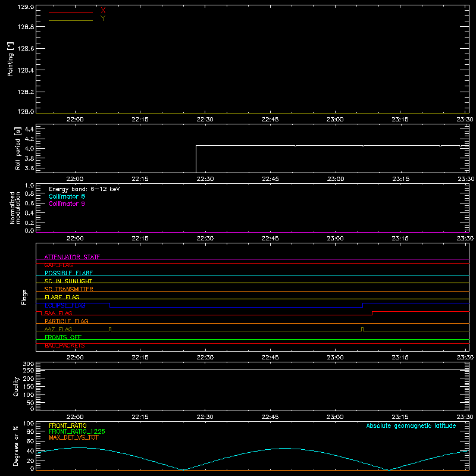
Task: Click the Roll period [s] axis title
Action: (x=18, y=148)
